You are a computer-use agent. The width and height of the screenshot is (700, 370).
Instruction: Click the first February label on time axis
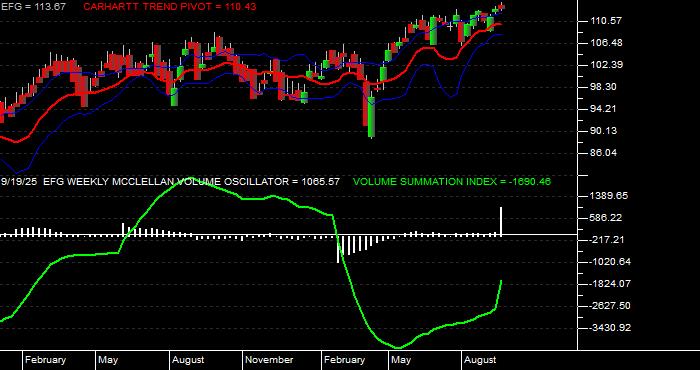[x=45, y=360]
